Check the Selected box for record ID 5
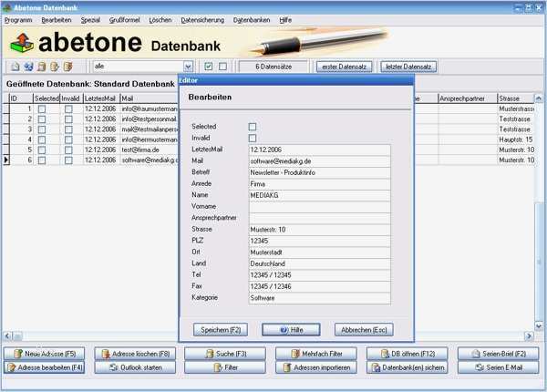The height and width of the screenshot is (392, 547). [x=42, y=150]
